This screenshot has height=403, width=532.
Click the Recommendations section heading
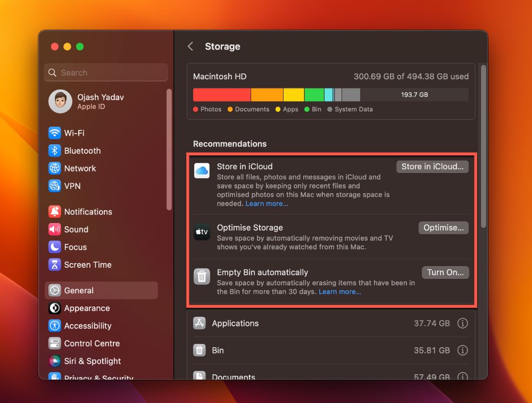(230, 144)
